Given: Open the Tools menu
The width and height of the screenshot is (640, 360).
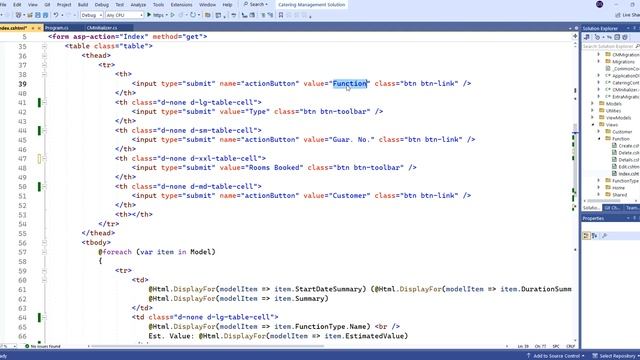Looking at the screenshot, I should (x=158, y=4).
